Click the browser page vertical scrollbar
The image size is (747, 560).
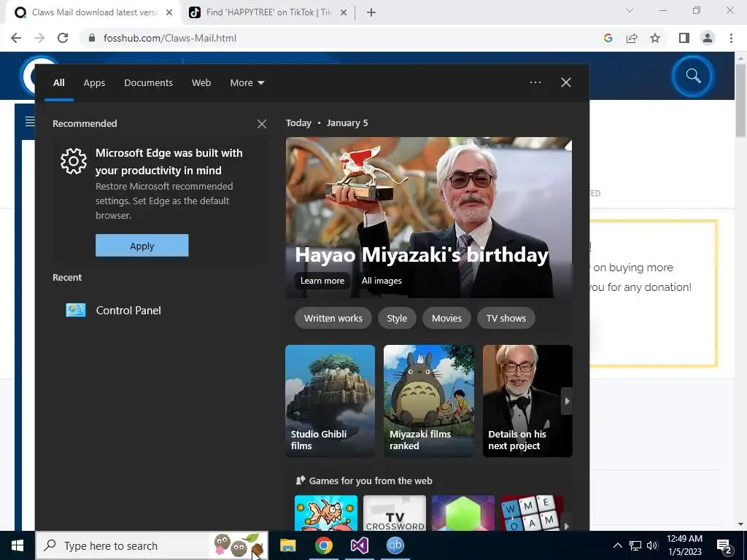[741, 100]
